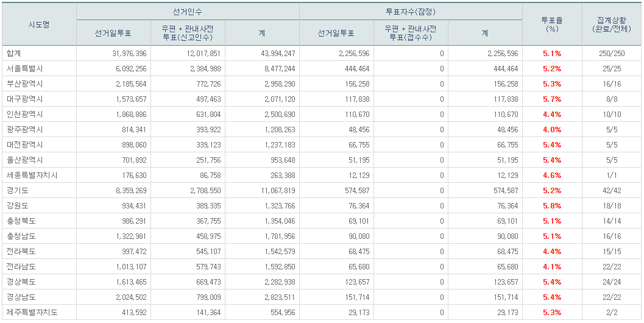Image resolution: width=644 pixels, height=323 pixels.
Task: Select the 합계 row label
Action: 13,54
